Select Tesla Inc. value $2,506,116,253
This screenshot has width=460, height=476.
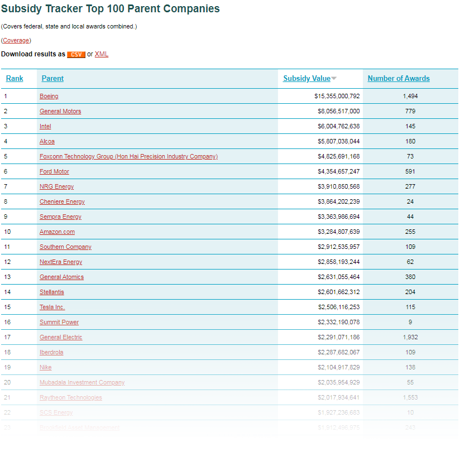tap(338, 307)
